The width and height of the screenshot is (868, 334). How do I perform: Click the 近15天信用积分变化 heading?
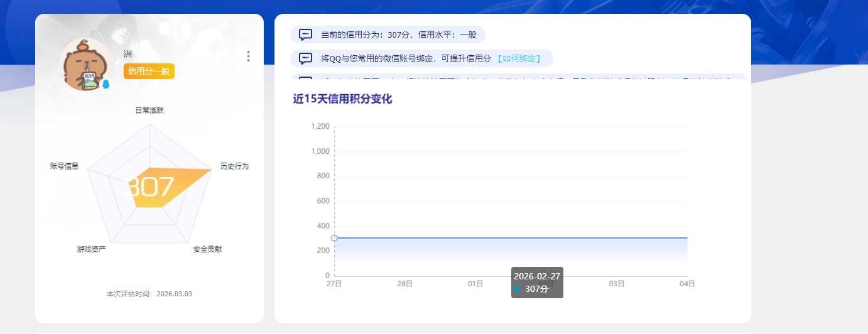[x=342, y=99]
